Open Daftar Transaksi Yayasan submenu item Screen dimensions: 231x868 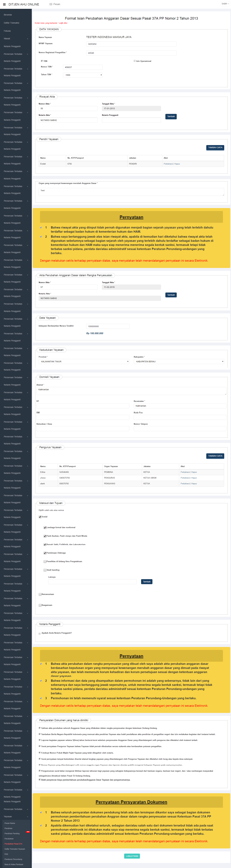tap(15, 849)
